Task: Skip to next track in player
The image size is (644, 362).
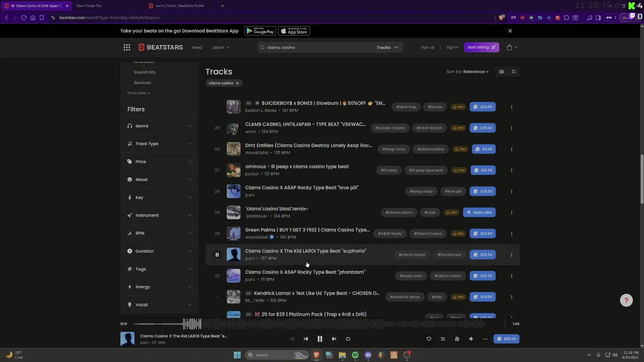Action: 334,339
